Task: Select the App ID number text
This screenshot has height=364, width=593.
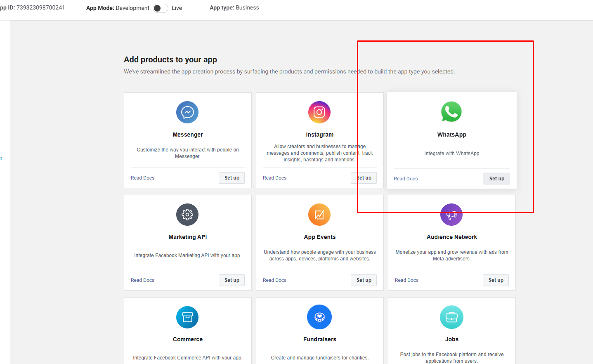Action: pyautogui.click(x=40, y=8)
